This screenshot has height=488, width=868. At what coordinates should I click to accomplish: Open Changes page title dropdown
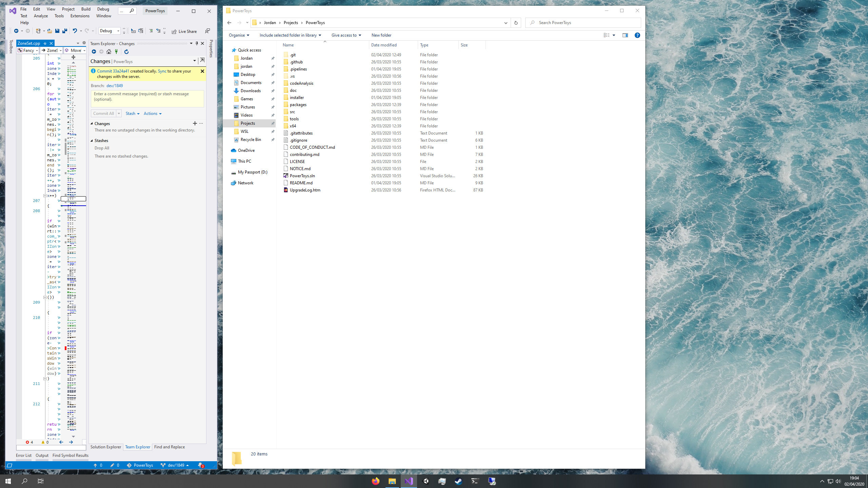[195, 61]
